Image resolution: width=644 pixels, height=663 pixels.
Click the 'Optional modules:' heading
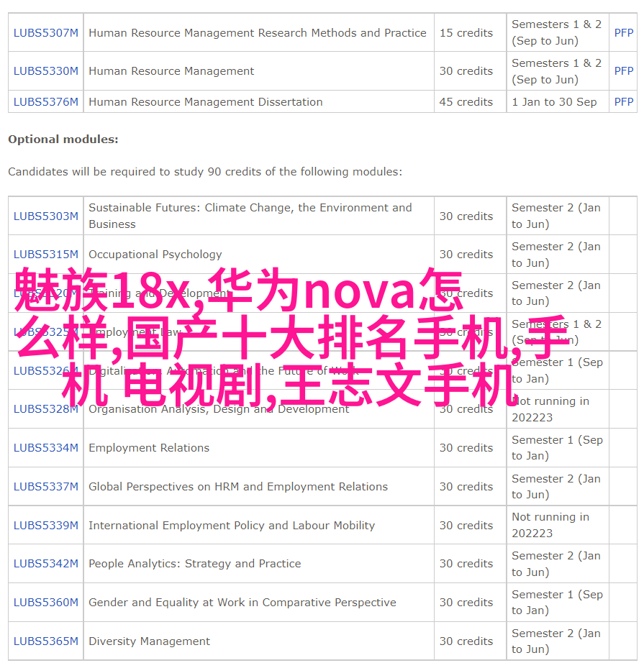63,139
